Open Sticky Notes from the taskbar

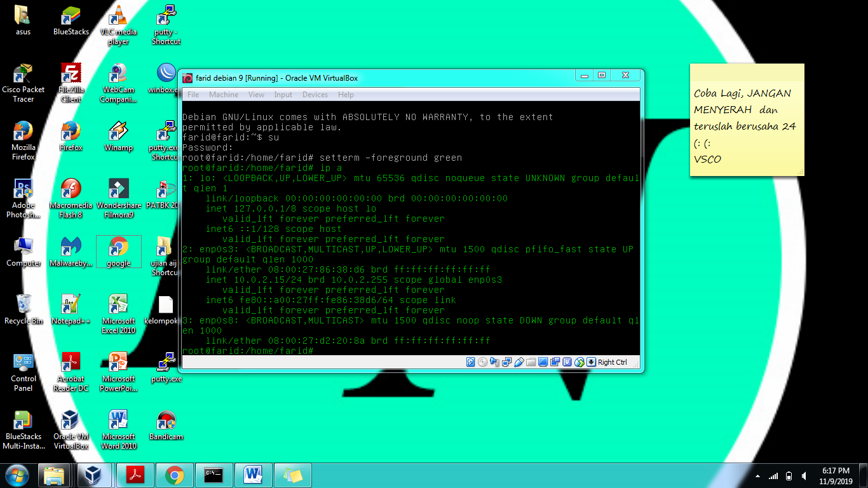pos(292,475)
